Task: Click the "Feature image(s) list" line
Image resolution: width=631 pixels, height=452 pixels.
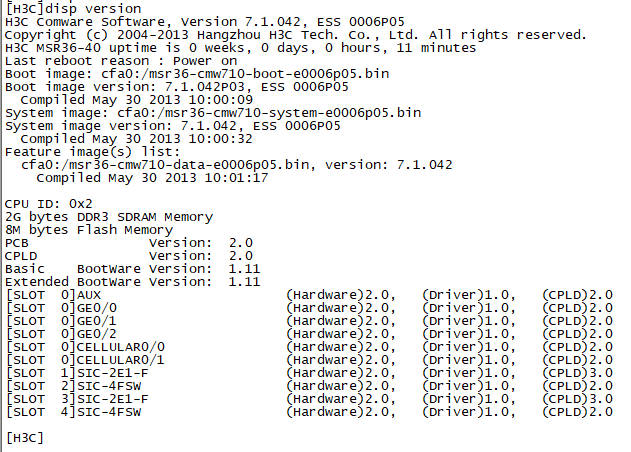Action: [88, 152]
